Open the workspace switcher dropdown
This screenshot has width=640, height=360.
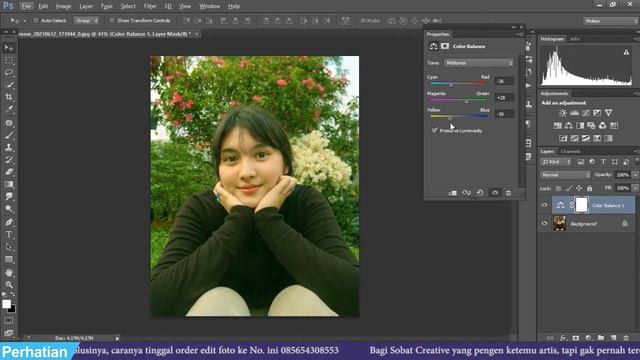point(610,21)
